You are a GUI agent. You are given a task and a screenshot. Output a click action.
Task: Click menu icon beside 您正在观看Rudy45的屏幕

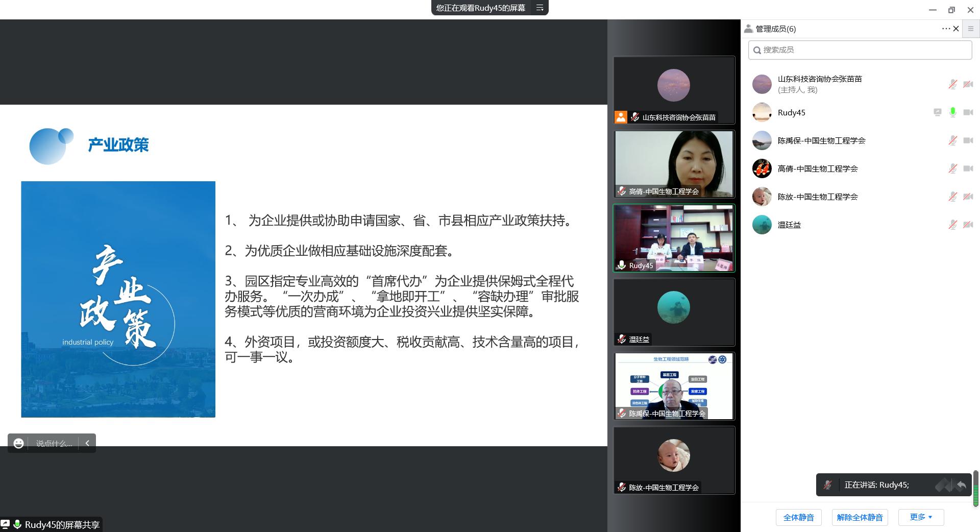pyautogui.click(x=540, y=8)
